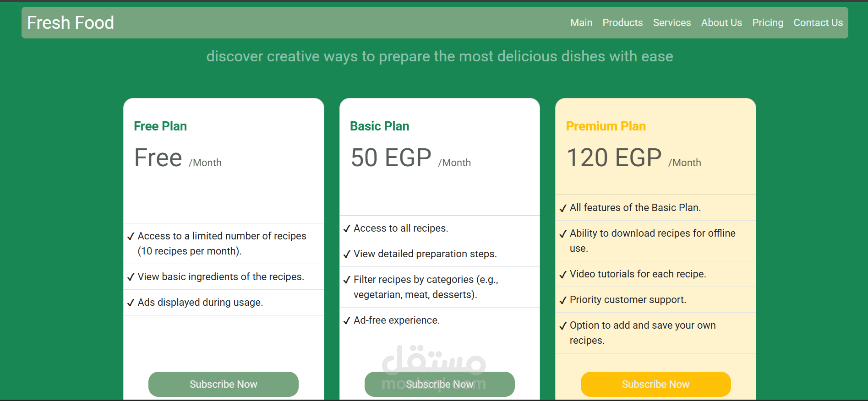The height and width of the screenshot is (401, 868).
Task: Select Pricing in the navbar
Action: 768,22
